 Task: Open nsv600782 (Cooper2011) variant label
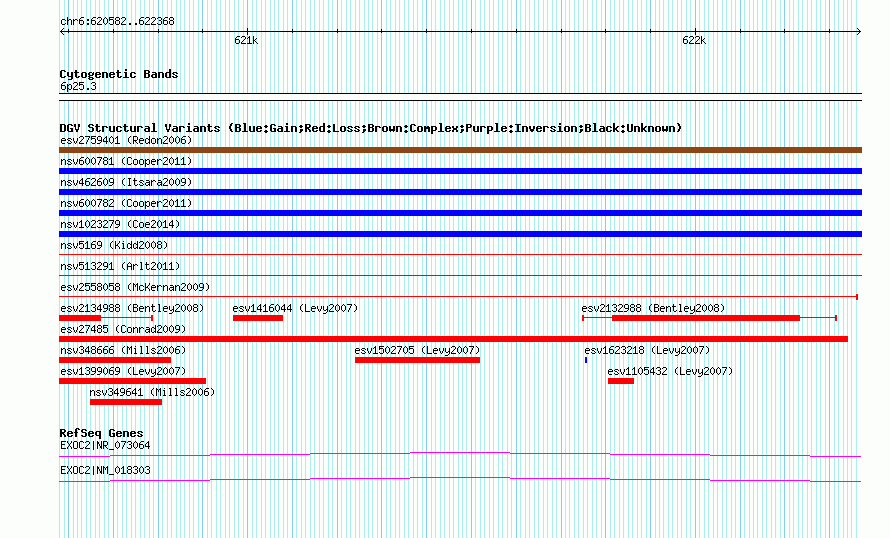(126, 203)
